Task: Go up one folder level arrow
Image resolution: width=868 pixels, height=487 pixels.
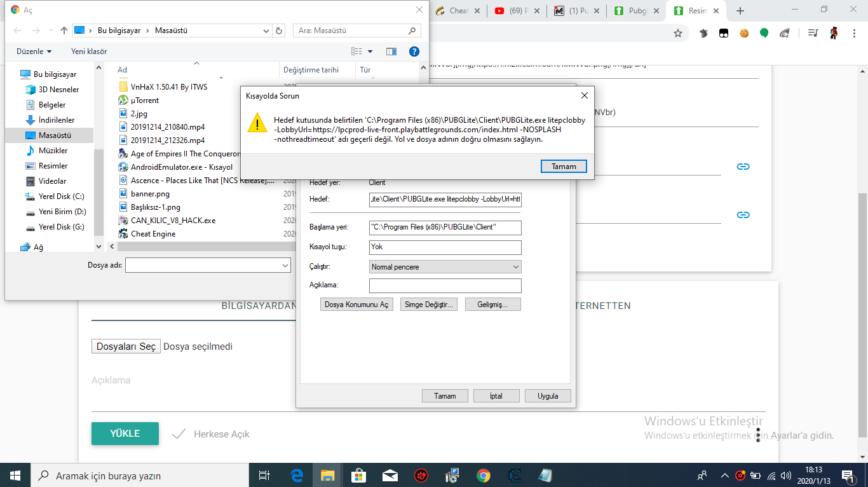Action: 64,31
